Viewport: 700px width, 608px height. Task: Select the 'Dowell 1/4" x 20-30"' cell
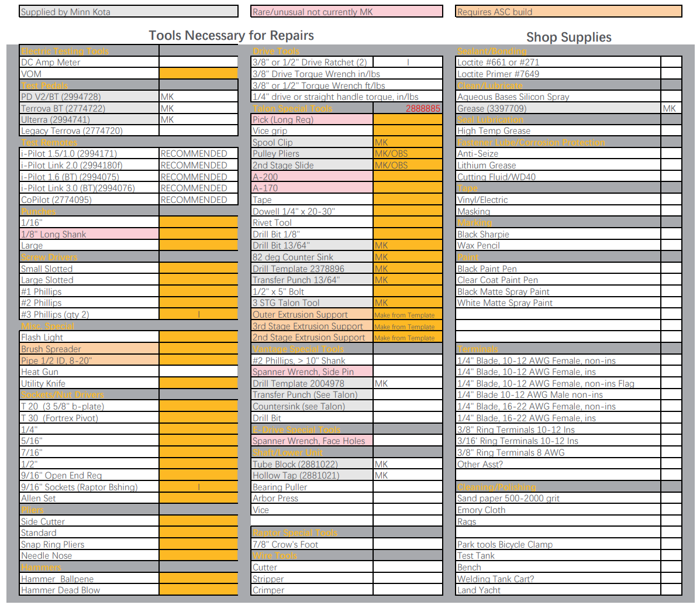(x=312, y=211)
